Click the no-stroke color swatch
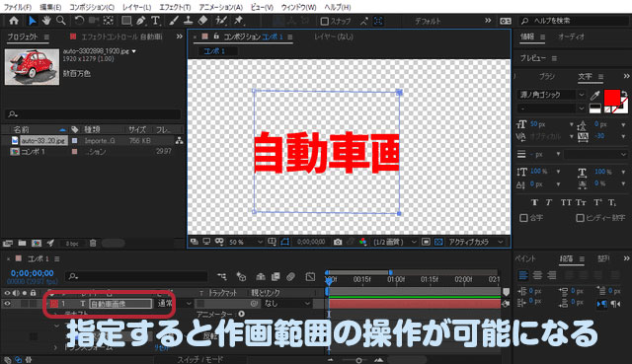This screenshot has width=632, height=364. pyautogui.click(x=607, y=109)
